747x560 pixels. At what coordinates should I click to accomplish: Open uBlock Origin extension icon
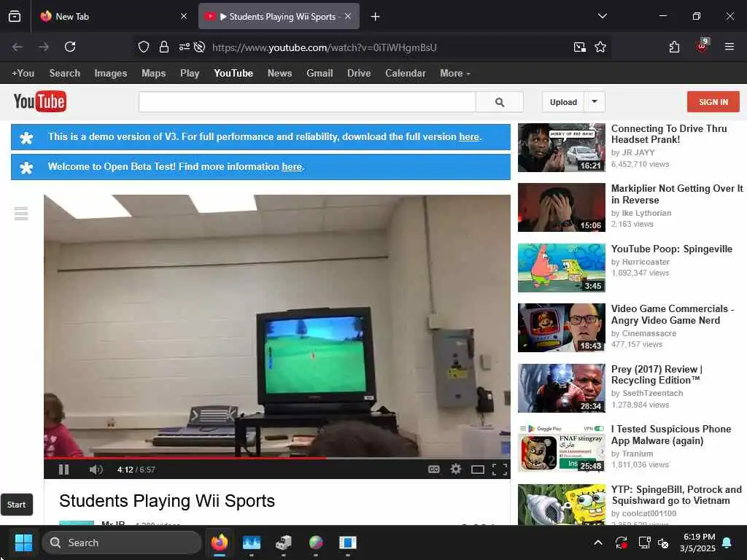(x=703, y=46)
